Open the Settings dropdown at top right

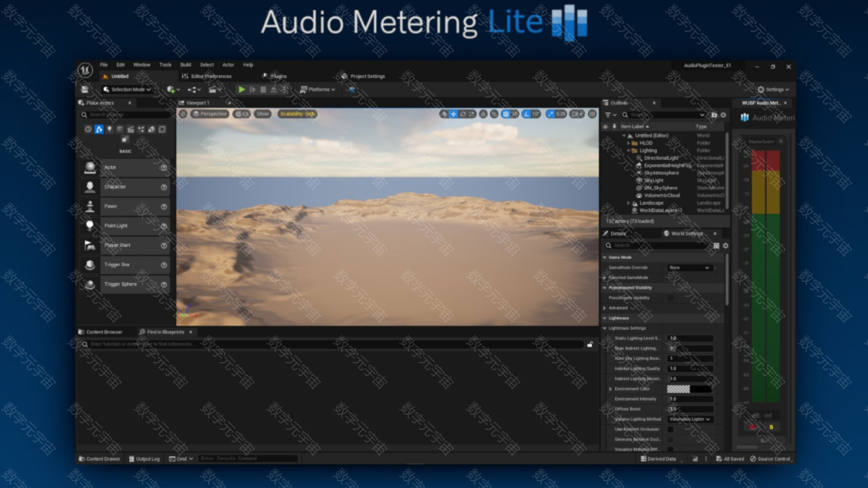773,89
